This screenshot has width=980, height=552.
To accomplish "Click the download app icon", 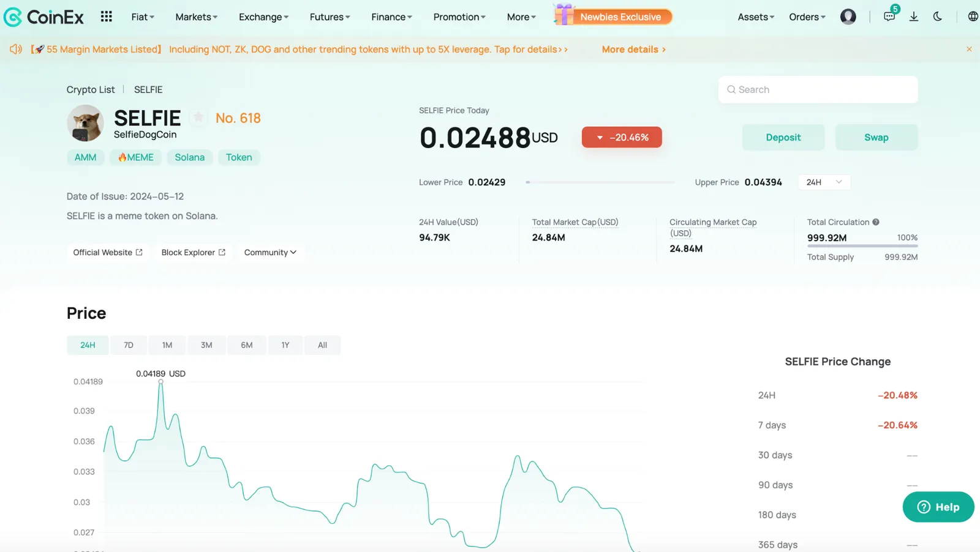I will (913, 17).
